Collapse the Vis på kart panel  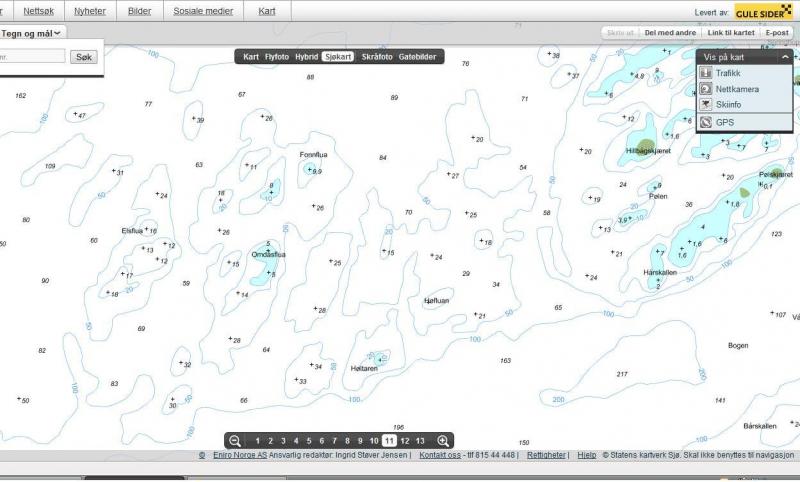785,58
